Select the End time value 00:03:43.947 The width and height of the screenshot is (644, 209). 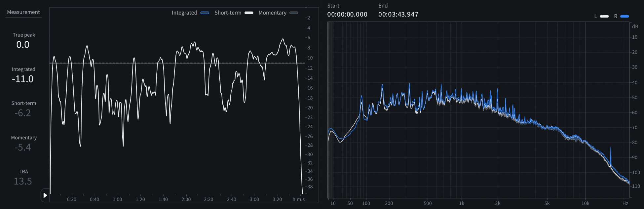click(x=398, y=15)
